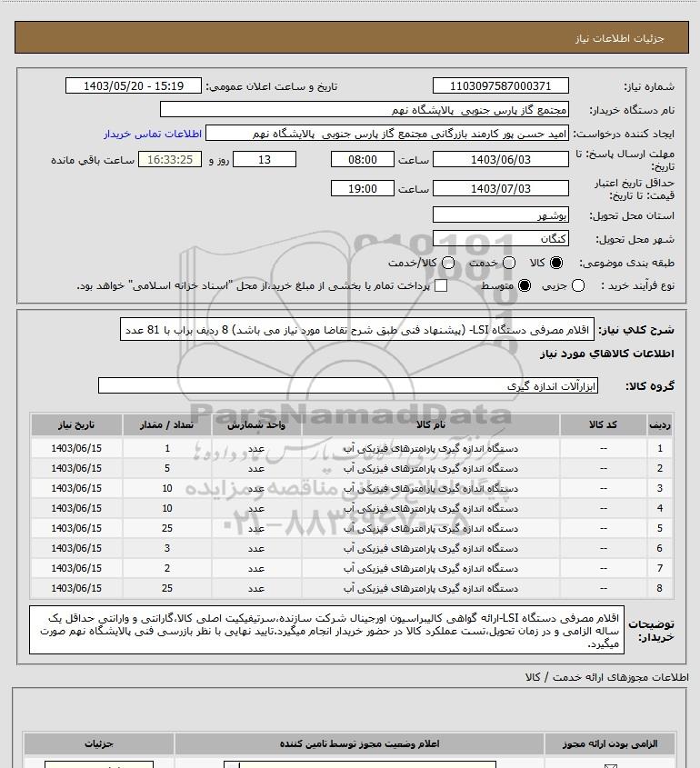Click the شماره نیاز number field
The width and height of the screenshot is (700, 768).
coord(501,86)
